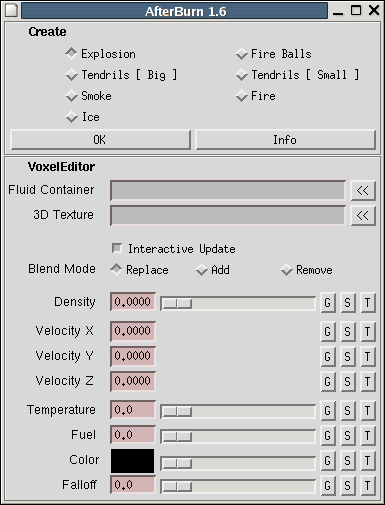The image size is (385, 505).
Task: Click the 3D Texture text field
Action: [x=228, y=215]
